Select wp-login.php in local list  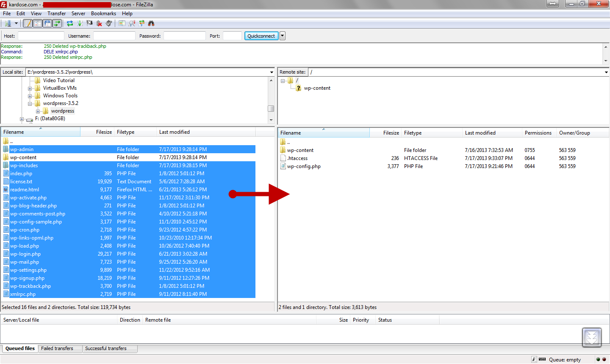128,254
